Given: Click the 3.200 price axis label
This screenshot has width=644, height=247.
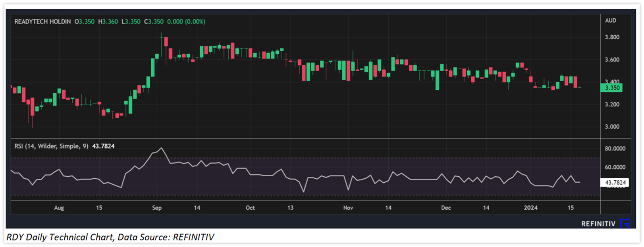Looking at the screenshot, I should [x=612, y=104].
